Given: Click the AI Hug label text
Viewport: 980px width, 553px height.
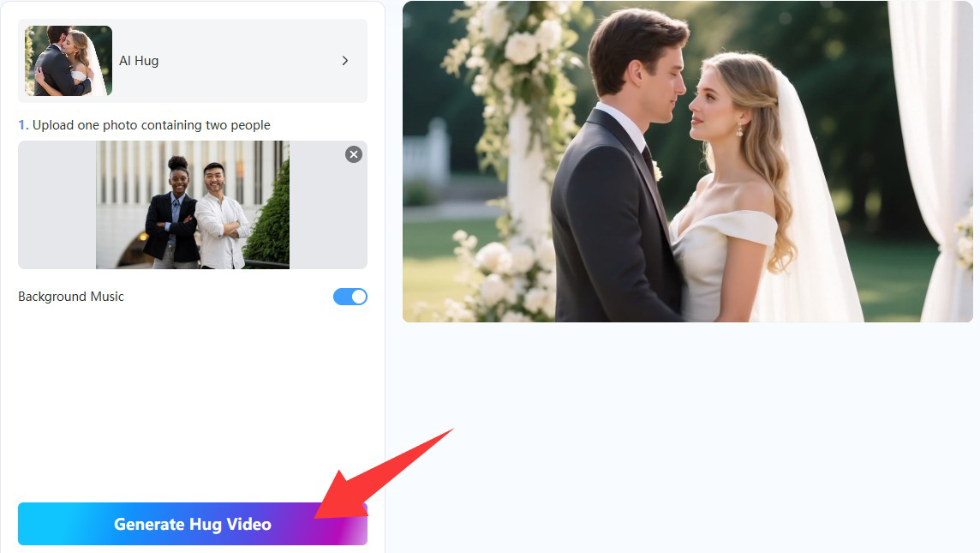Looking at the screenshot, I should pyautogui.click(x=139, y=60).
